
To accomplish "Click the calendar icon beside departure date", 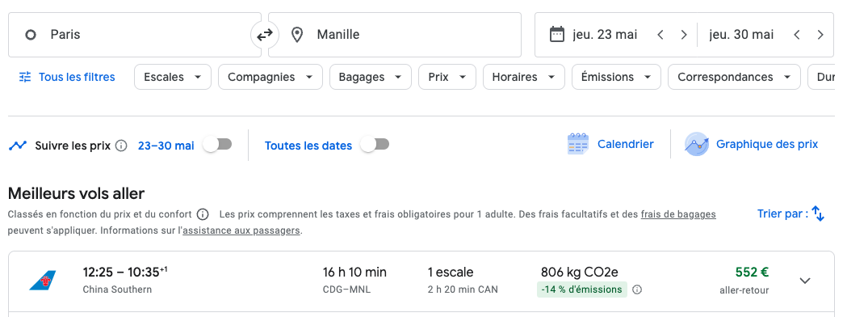I will click(x=556, y=34).
